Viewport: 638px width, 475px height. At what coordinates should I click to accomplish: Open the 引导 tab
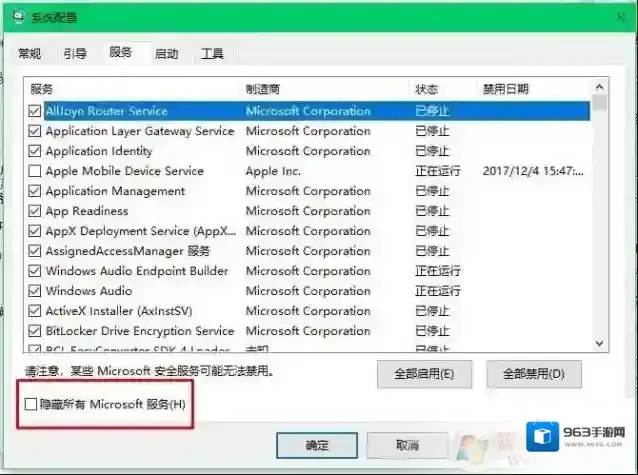tap(75, 53)
